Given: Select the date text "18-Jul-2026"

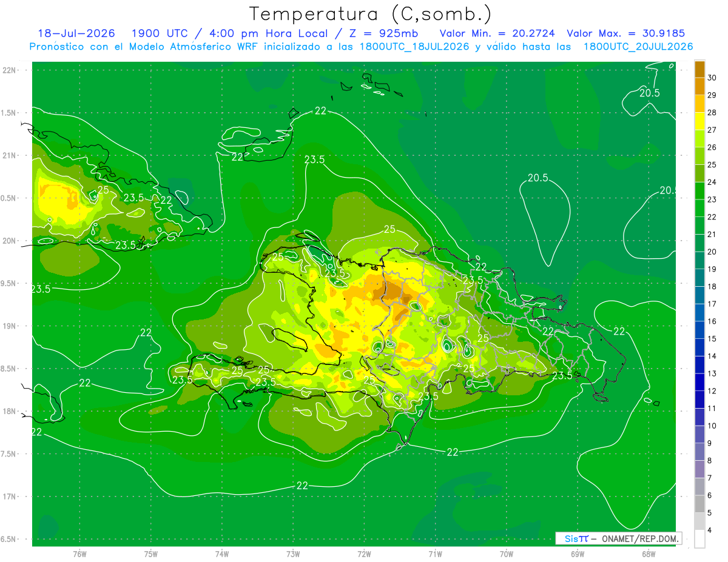Looking at the screenshot, I should point(76,33).
